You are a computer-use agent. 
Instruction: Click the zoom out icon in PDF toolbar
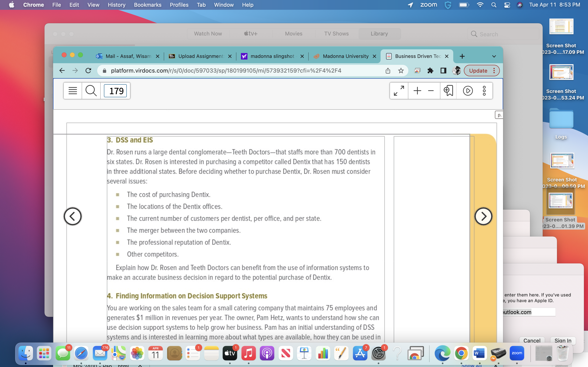click(430, 90)
